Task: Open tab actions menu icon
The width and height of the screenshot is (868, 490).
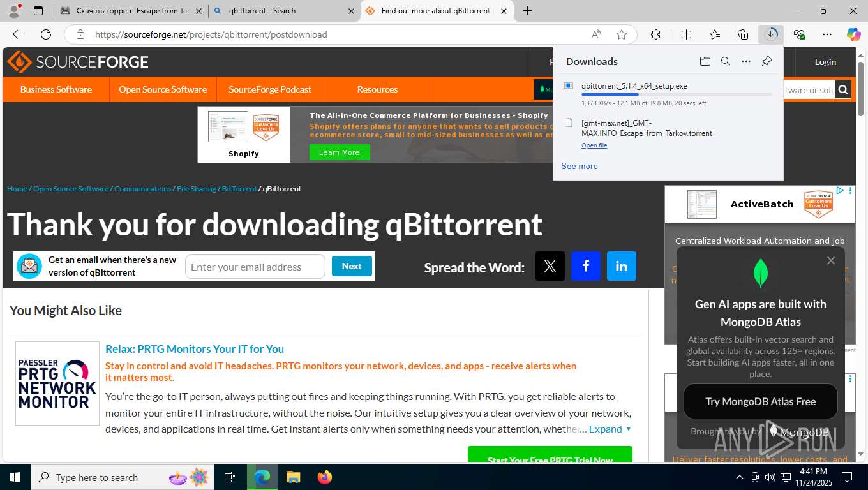Action: coord(38,11)
